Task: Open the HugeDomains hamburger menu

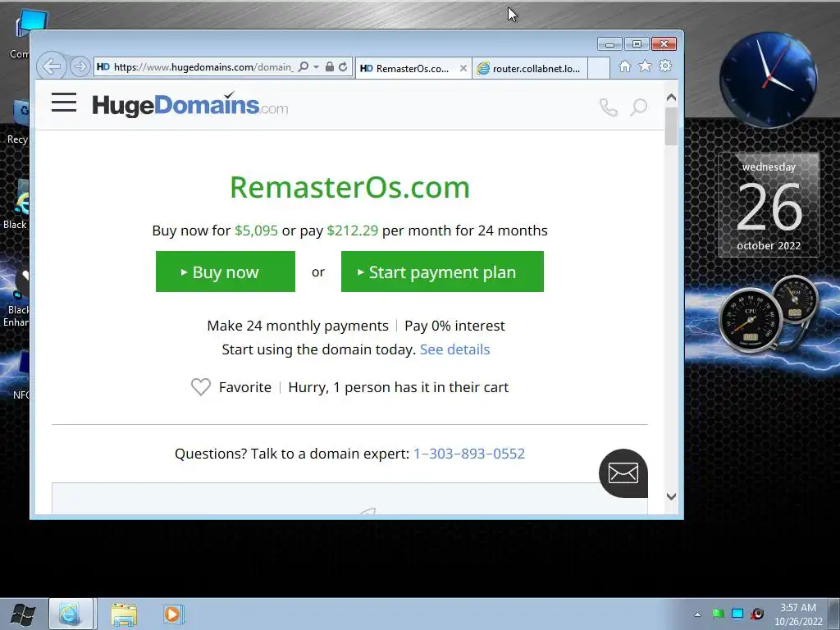Action: tap(64, 103)
